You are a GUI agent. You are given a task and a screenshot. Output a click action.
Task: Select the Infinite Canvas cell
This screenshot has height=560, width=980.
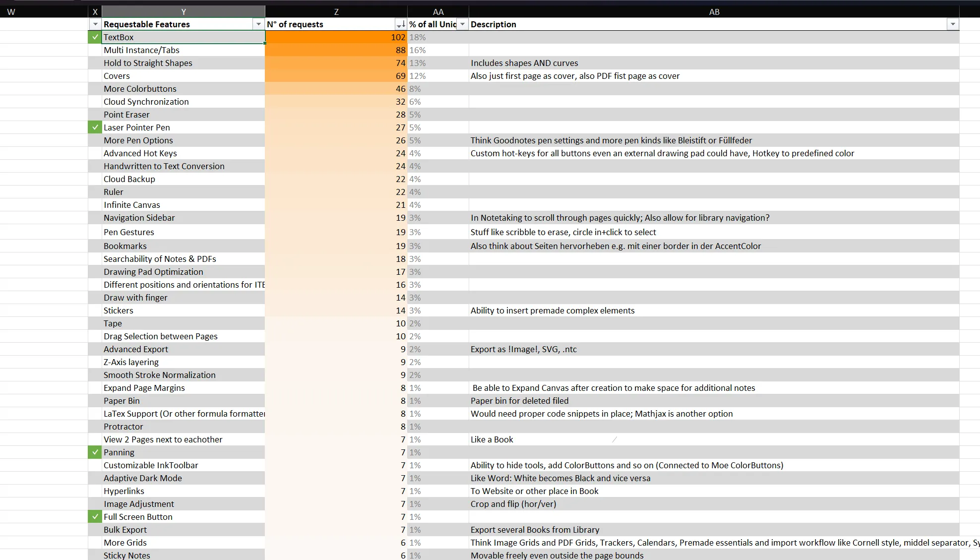pyautogui.click(x=184, y=205)
